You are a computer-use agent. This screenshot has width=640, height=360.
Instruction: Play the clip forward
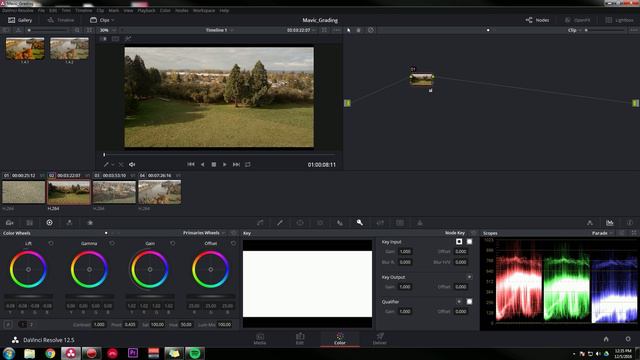[x=224, y=164]
